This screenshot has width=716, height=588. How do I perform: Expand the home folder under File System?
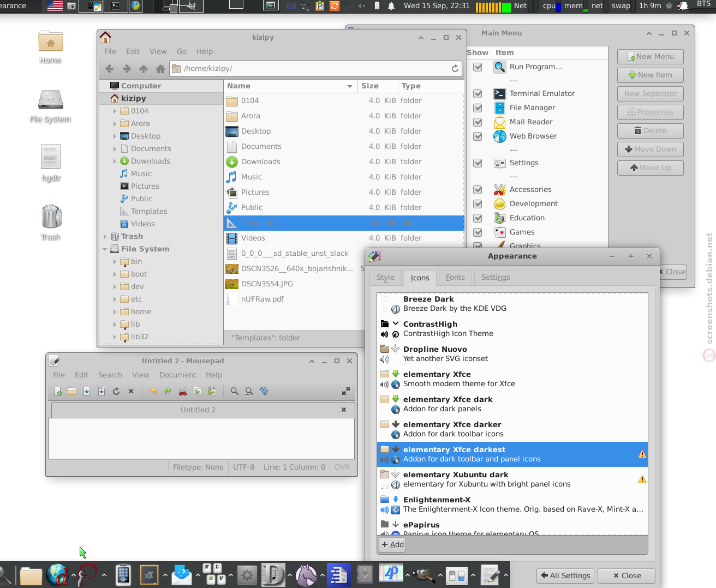coord(115,311)
